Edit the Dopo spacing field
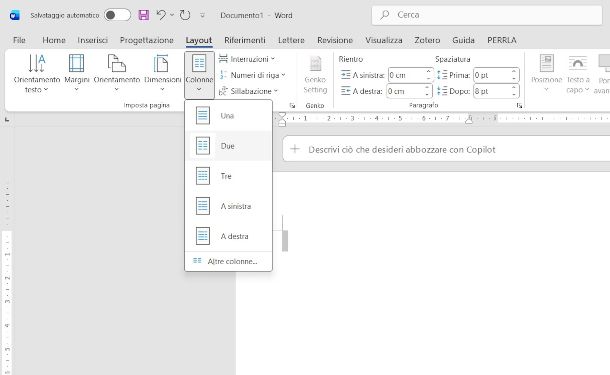 point(492,91)
